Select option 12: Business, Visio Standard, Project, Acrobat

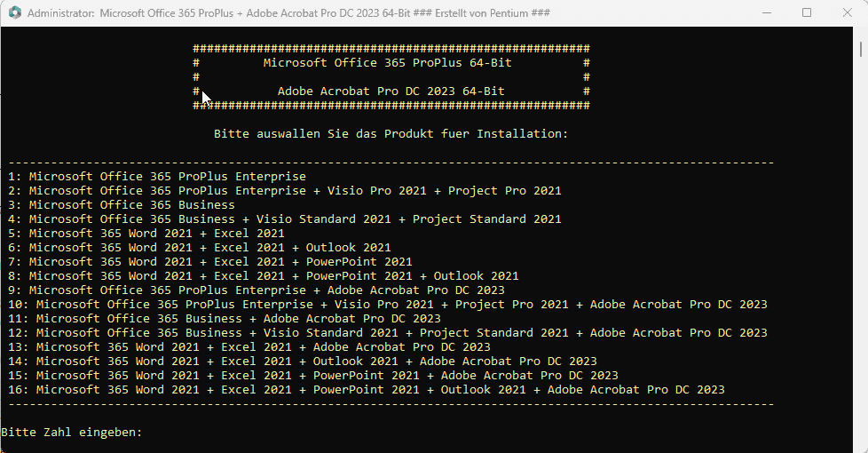388,333
